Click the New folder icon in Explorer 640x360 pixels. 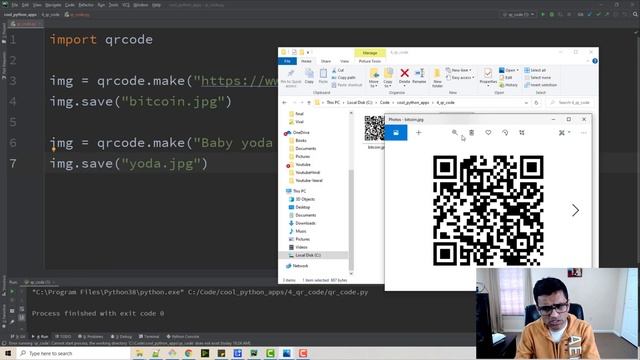coord(437,74)
